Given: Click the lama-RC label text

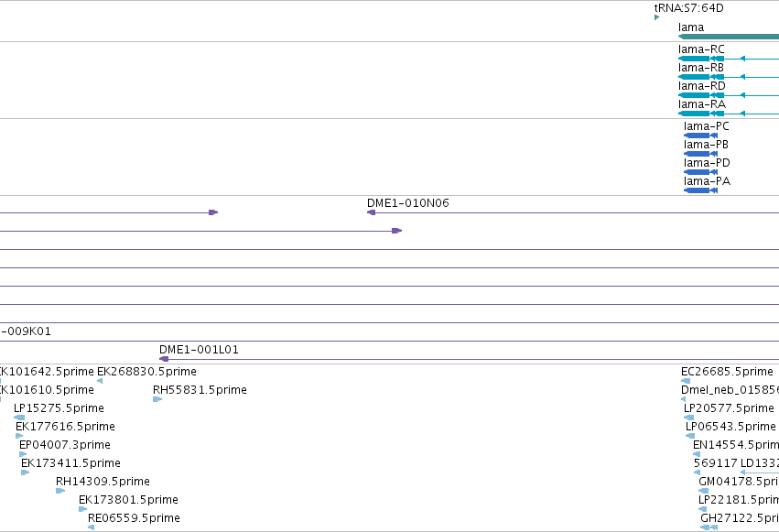Looking at the screenshot, I should pyautogui.click(x=701, y=49).
